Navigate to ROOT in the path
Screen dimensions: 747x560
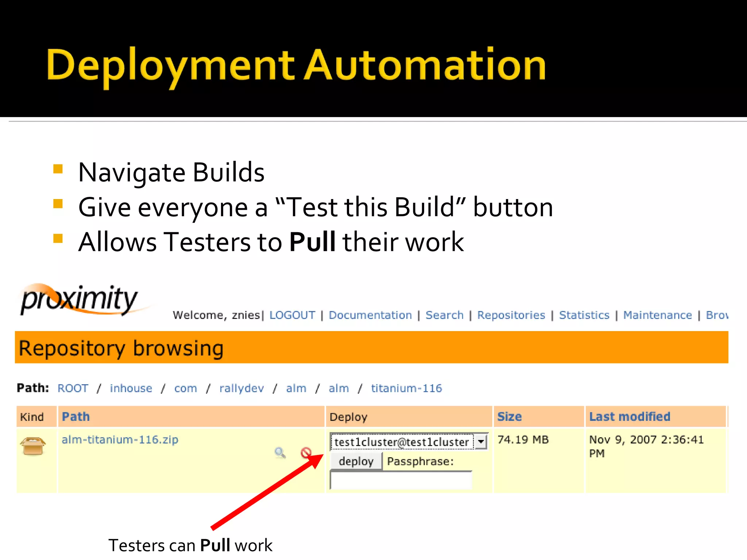coord(73,388)
